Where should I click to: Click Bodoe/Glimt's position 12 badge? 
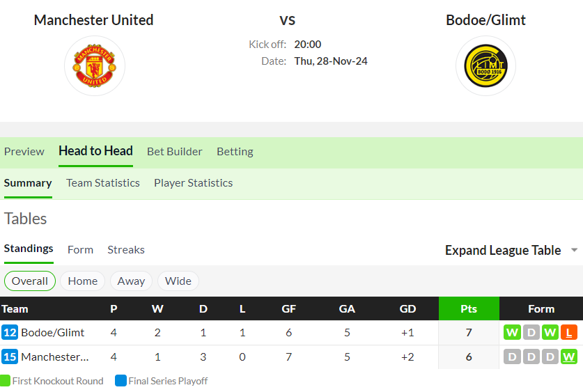10,332
